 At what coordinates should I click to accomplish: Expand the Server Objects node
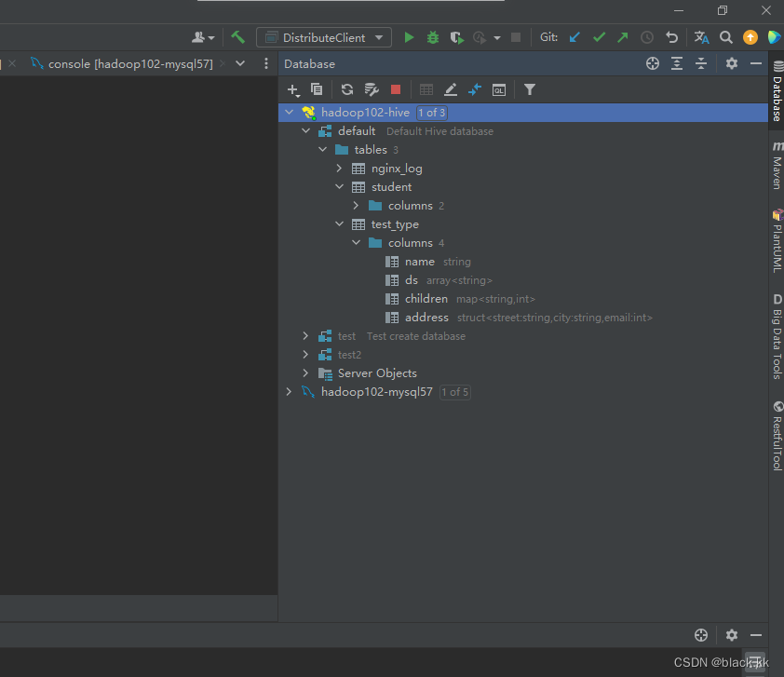click(305, 373)
